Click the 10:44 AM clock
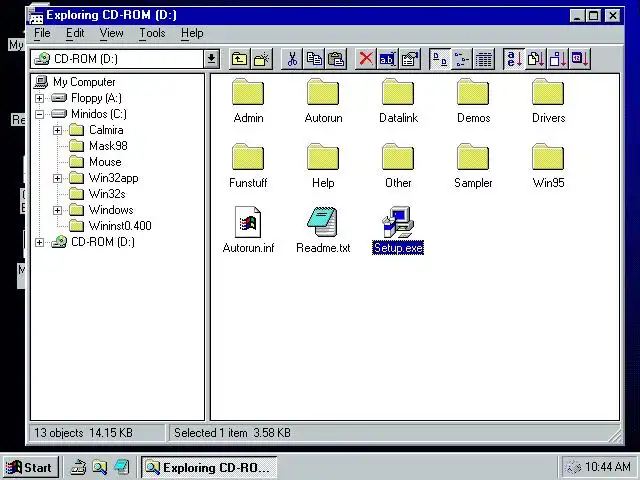This screenshot has width=640, height=480. click(607, 467)
